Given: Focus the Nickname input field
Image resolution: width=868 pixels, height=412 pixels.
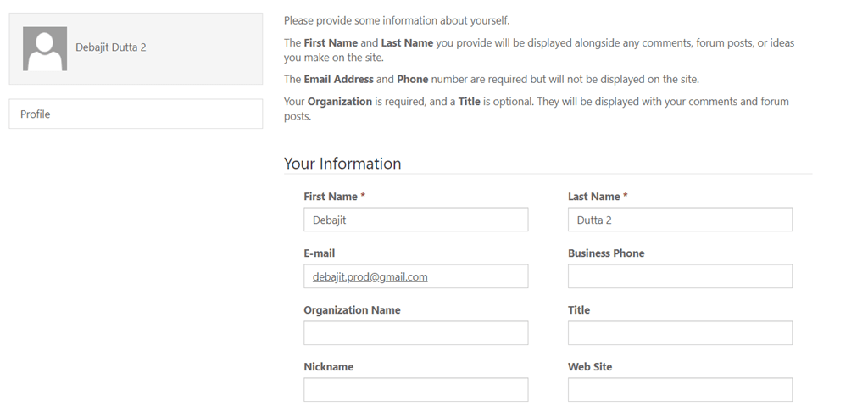Looking at the screenshot, I should pos(415,390).
